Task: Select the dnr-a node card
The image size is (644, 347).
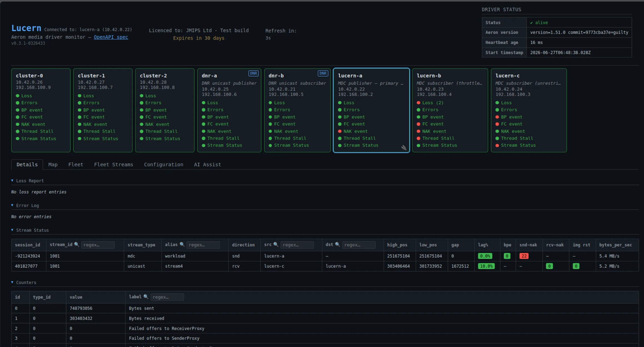Action: tap(229, 110)
